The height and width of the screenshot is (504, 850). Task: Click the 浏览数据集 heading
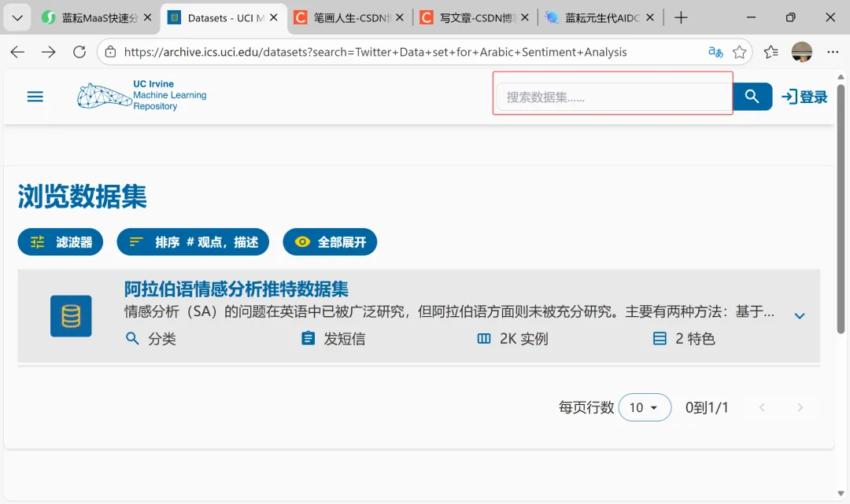coord(83,196)
